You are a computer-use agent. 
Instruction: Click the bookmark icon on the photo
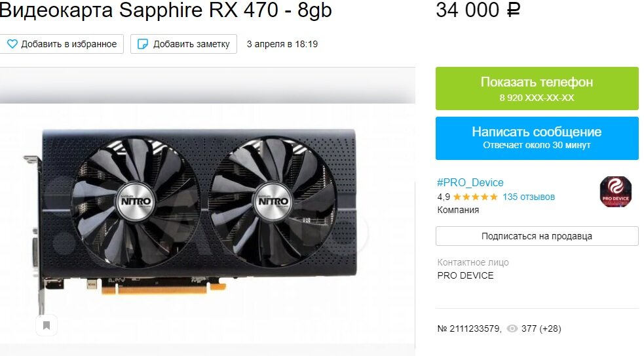click(x=47, y=326)
